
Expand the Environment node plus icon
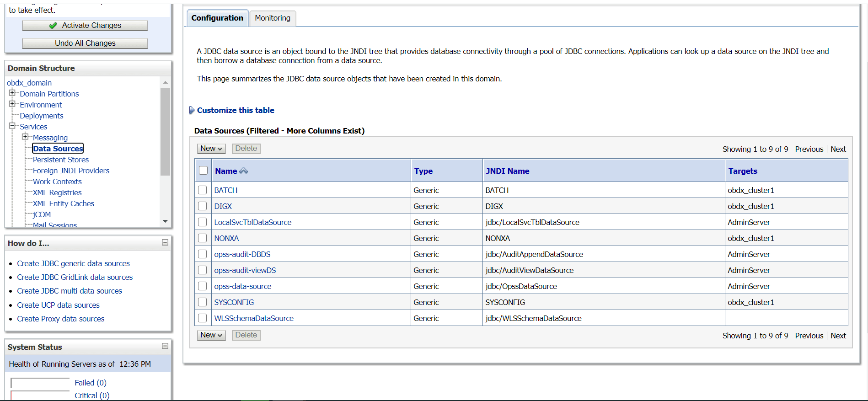point(12,104)
